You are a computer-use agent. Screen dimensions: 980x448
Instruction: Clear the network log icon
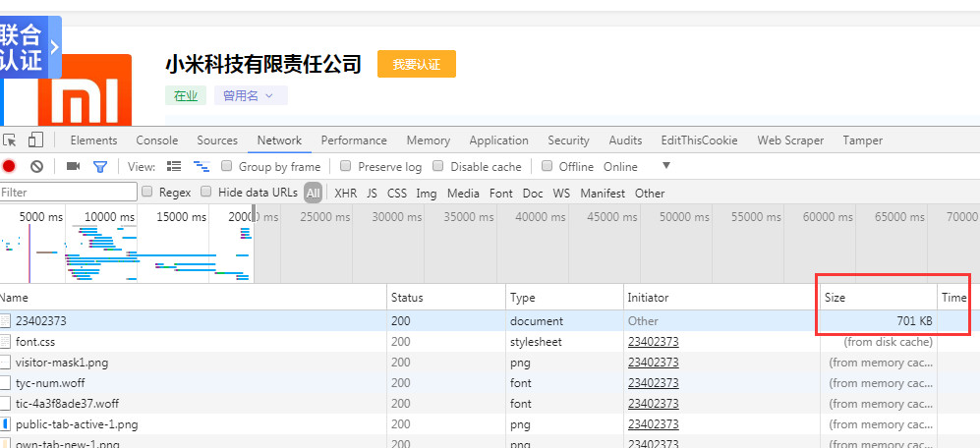(x=37, y=166)
